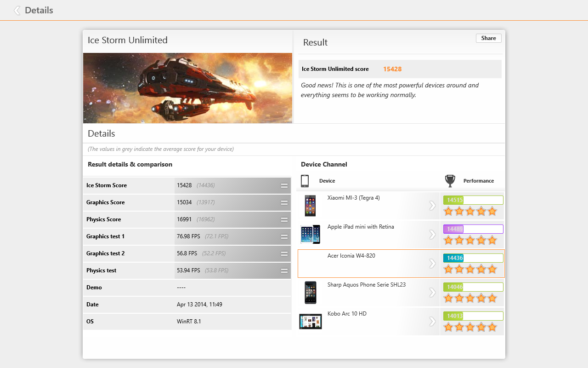Click the Device Channel heading

(x=324, y=164)
